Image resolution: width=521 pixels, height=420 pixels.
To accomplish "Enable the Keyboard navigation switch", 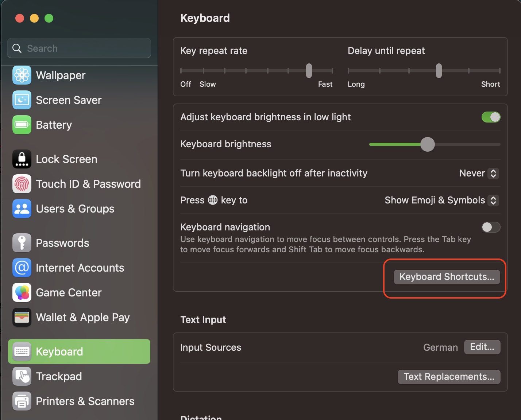I will [x=491, y=227].
